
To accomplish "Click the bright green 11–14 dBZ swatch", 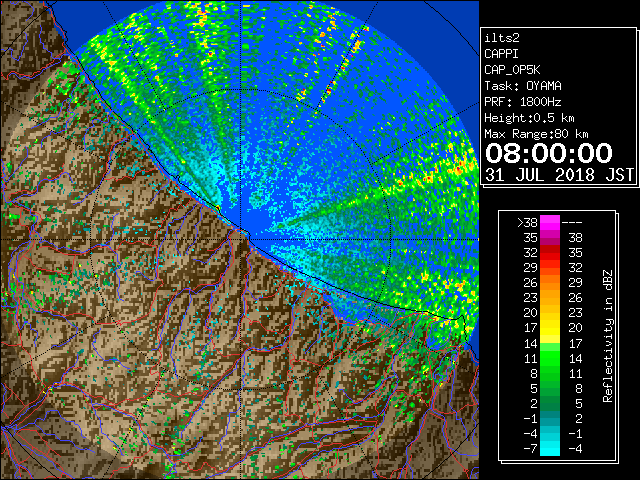I will [550, 358].
